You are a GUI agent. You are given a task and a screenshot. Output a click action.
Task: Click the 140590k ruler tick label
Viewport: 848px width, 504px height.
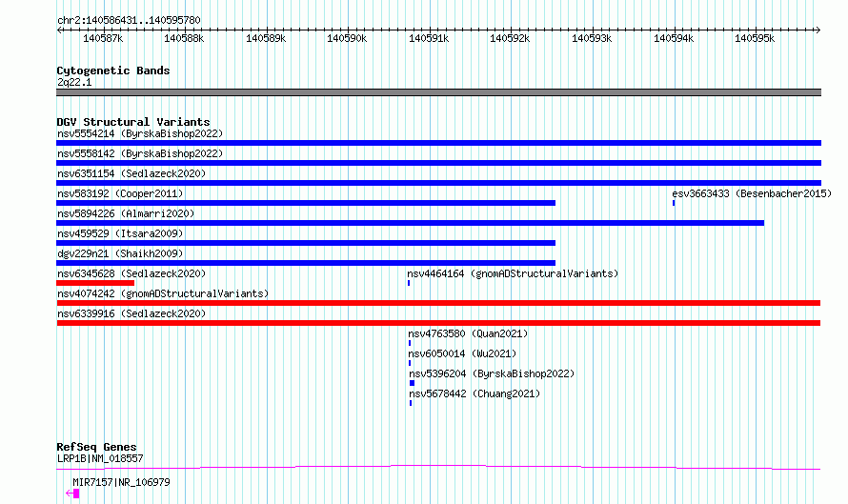point(347,38)
